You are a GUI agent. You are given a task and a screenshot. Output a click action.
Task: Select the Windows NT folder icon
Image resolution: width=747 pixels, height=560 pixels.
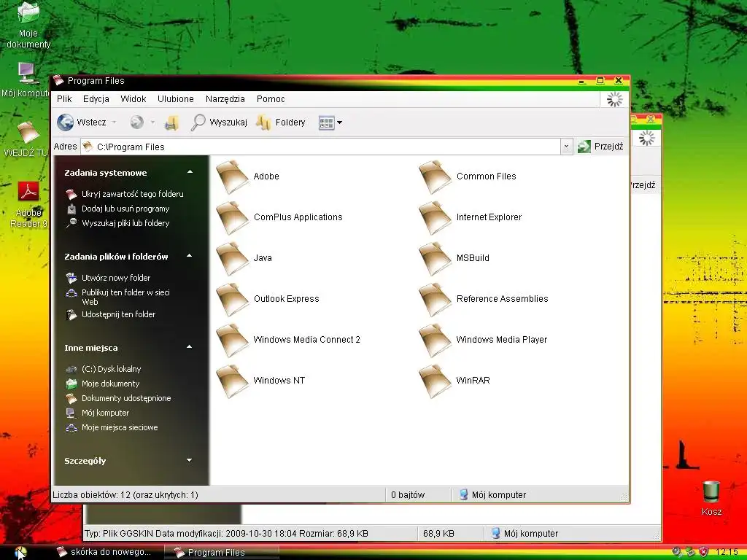click(x=233, y=381)
